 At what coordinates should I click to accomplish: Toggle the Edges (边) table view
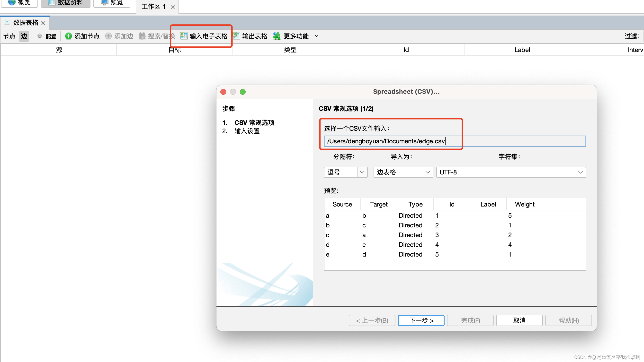click(x=24, y=36)
